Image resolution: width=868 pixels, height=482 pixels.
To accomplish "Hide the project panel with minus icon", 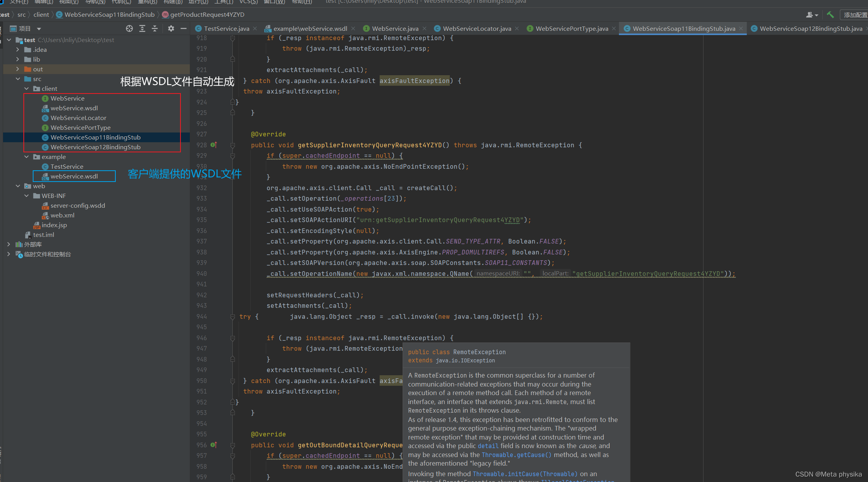I will pyautogui.click(x=184, y=28).
